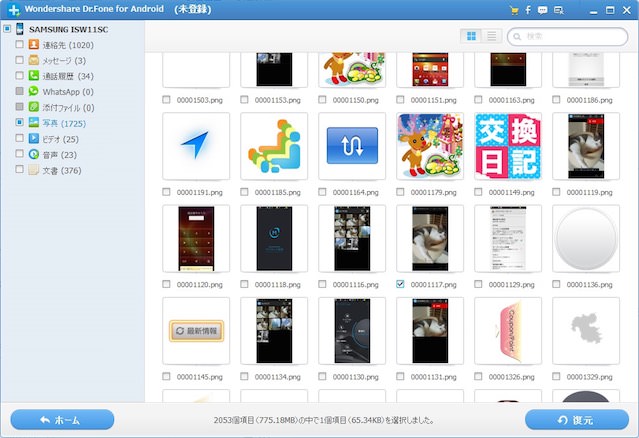Tick the ビデオ (25) checkbox
Image resolution: width=639 pixels, height=438 pixels.
click(x=19, y=138)
